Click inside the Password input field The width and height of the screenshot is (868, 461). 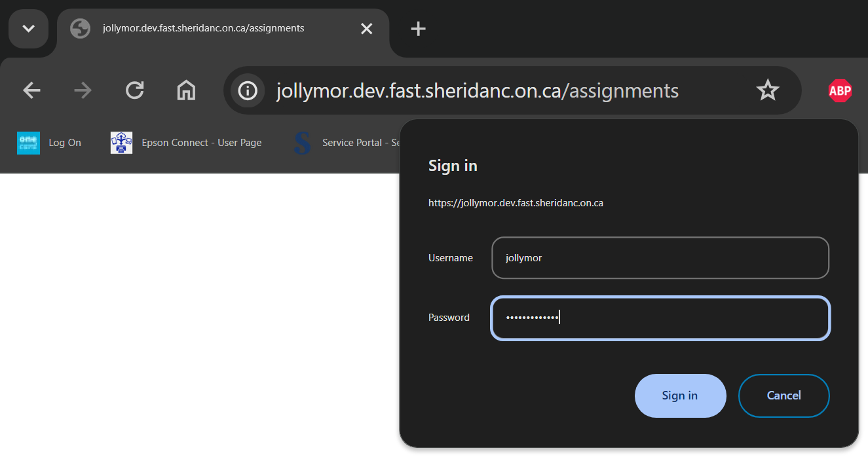pyautogui.click(x=660, y=318)
